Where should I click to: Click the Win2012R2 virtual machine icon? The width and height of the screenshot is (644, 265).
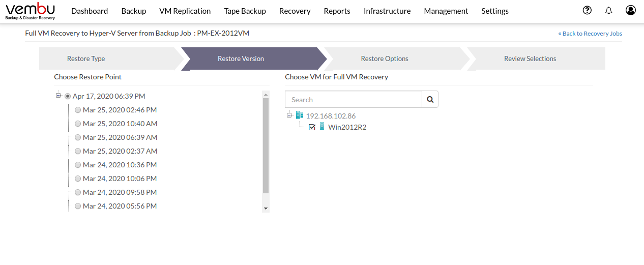pyautogui.click(x=322, y=127)
